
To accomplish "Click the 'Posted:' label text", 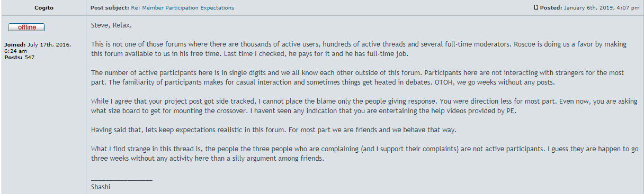I will point(551,8).
